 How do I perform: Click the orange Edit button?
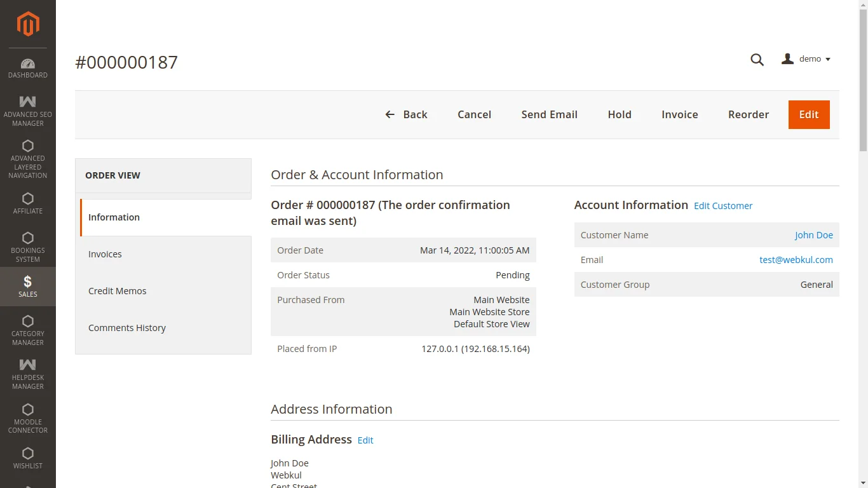click(x=808, y=114)
